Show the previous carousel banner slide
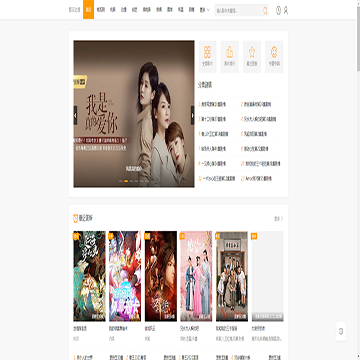 [75, 115]
